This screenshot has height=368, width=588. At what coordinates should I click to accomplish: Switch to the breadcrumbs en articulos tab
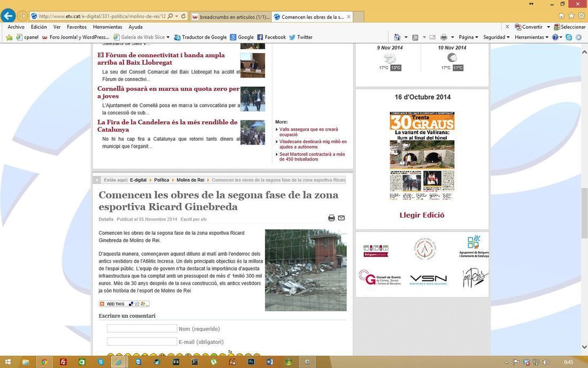pos(230,17)
